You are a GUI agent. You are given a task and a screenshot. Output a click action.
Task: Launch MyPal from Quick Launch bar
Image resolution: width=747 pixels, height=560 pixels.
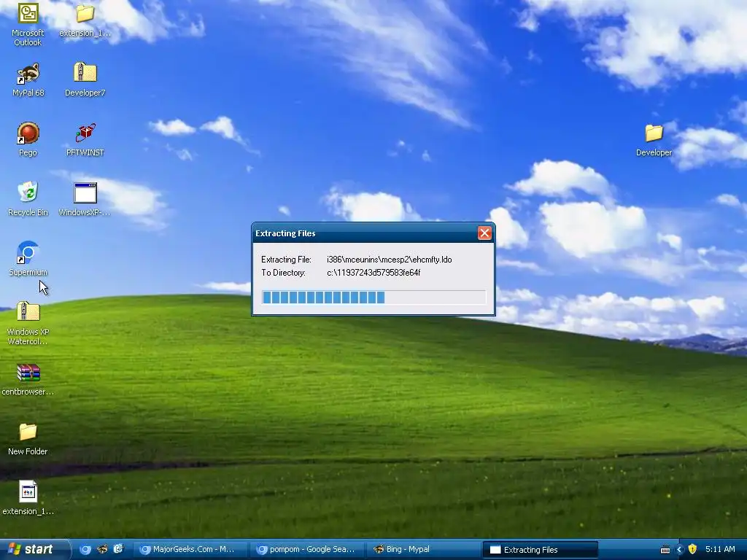[x=102, y=549]
